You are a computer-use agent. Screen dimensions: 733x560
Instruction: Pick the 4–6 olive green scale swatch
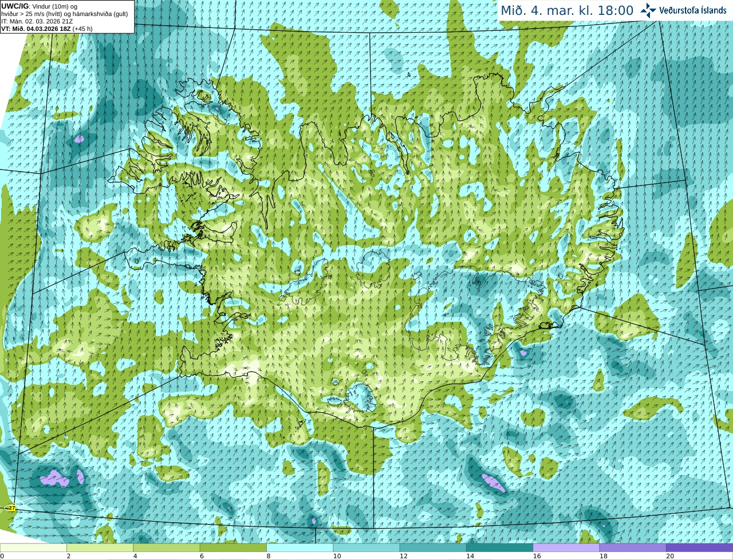pyautogui.click(x=167, y=547)
